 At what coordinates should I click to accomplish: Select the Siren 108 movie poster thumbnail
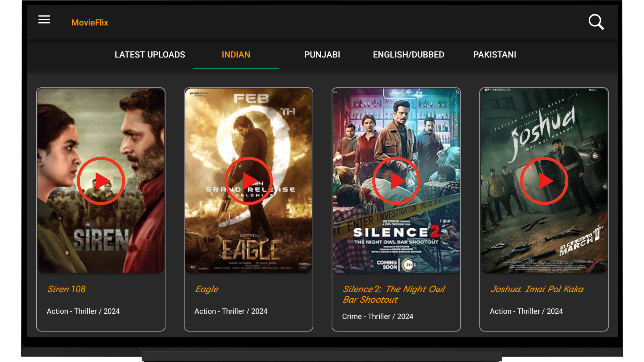(x=101, y=180)
